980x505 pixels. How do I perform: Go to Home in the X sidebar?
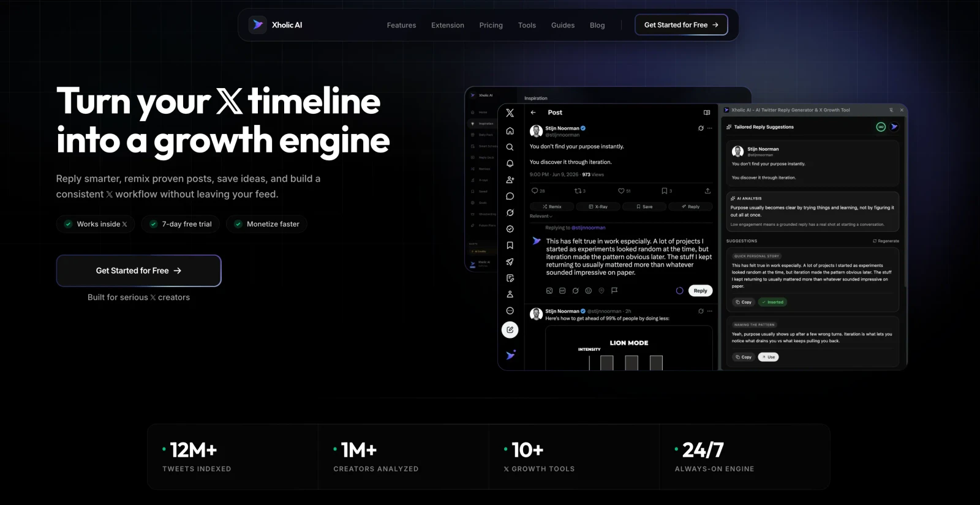[x=510, y=131]
